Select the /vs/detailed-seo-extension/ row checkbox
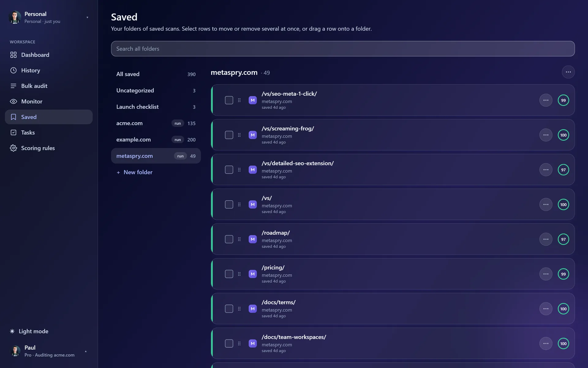The width and height of the screenshot is (588, 368). [229, 170]
